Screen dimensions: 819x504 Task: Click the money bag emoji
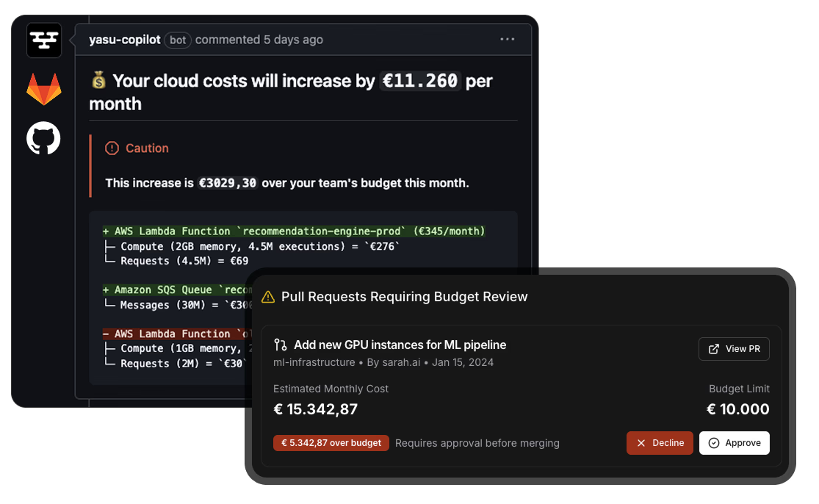tap(98, 81)
